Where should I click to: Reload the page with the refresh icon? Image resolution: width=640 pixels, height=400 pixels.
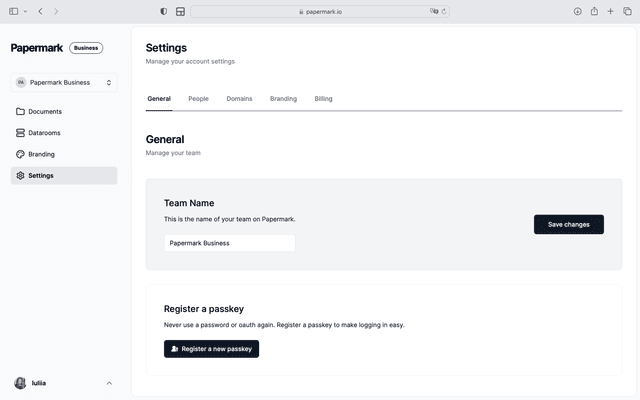click(444, 11)
